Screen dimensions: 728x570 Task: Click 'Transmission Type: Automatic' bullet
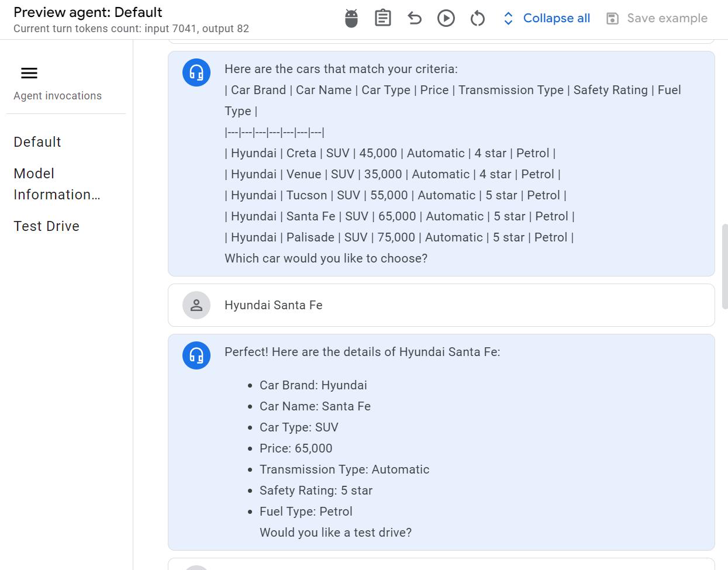click(344, 469)
